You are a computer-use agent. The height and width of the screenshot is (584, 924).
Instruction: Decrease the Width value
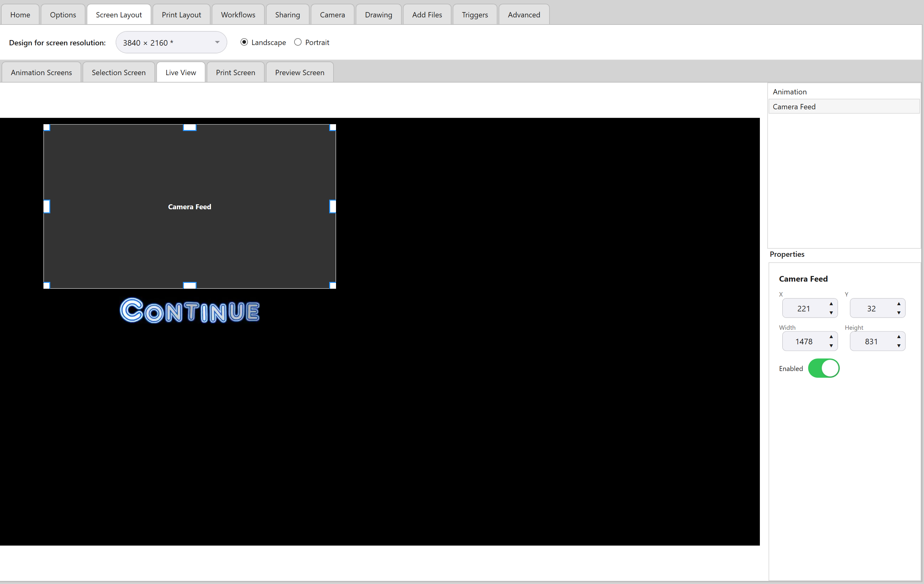tap(831, 346)
